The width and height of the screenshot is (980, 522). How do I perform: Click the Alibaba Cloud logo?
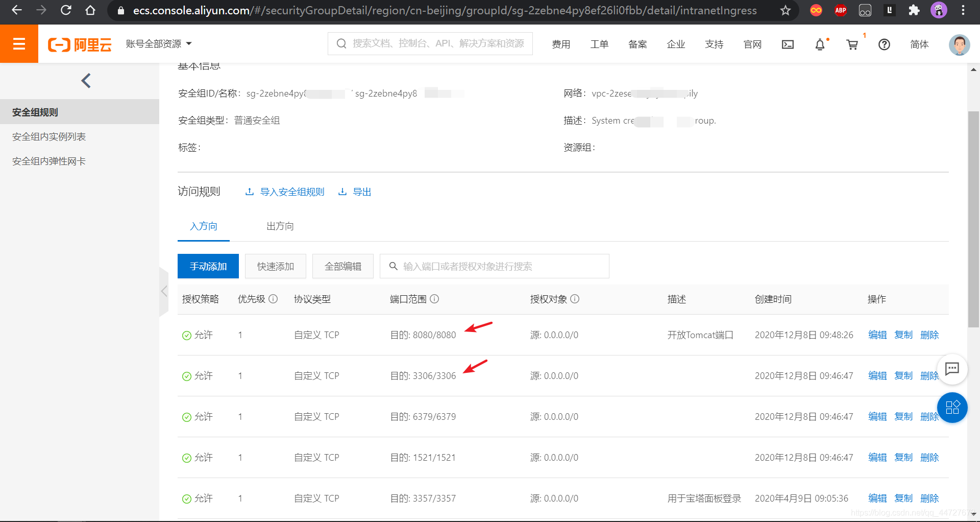click(x=80, y=44)
